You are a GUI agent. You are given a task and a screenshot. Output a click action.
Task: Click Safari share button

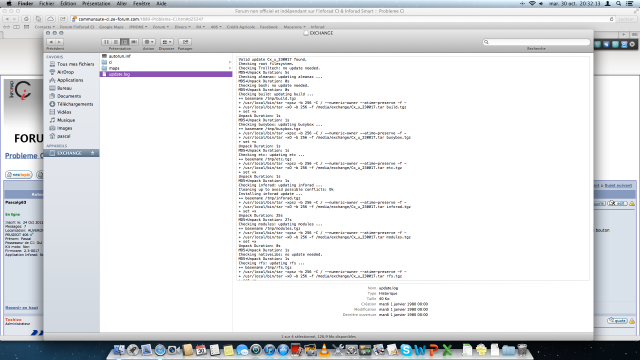[62, 19]
